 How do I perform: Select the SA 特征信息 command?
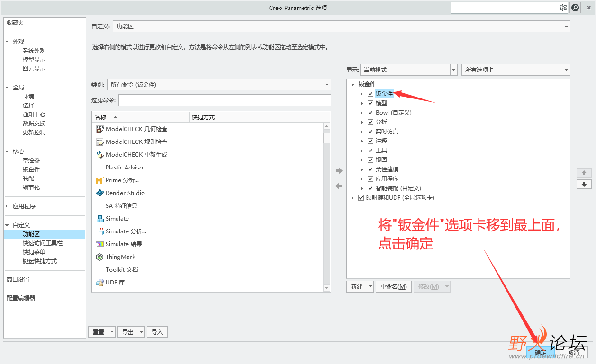122,205
